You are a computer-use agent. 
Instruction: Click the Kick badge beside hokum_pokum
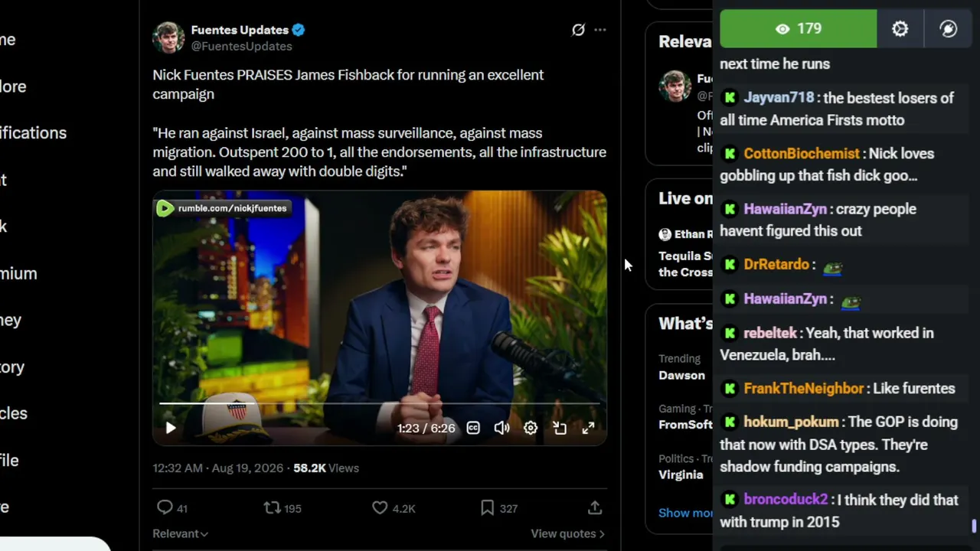click(730, 422)
